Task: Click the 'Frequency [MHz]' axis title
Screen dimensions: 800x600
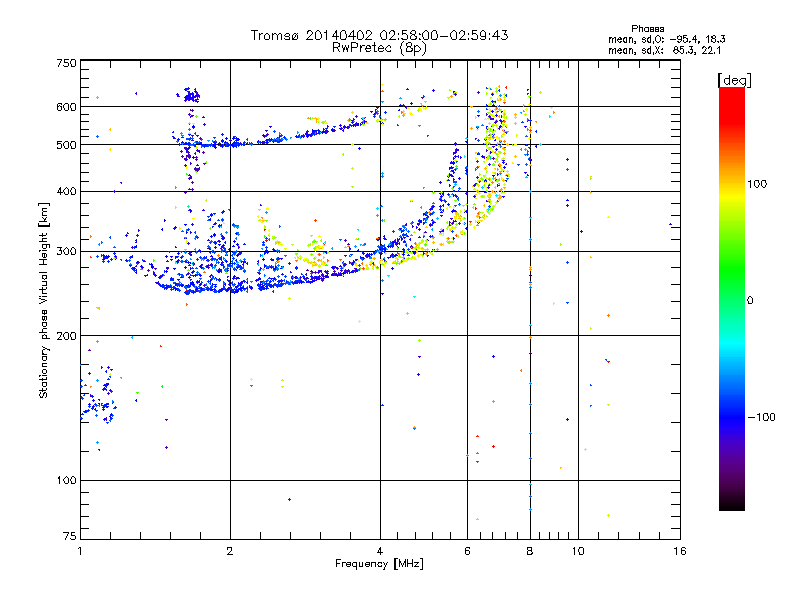Action: coord(379,564)
